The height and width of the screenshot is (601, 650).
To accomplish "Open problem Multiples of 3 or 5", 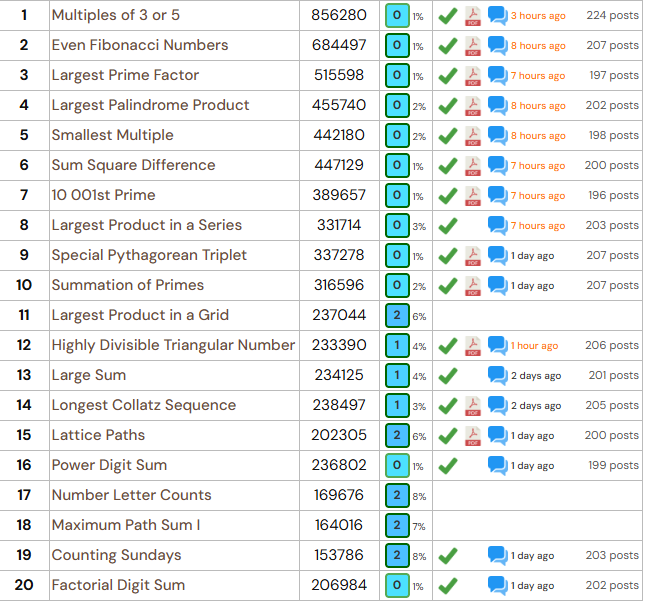I will 116,15.
